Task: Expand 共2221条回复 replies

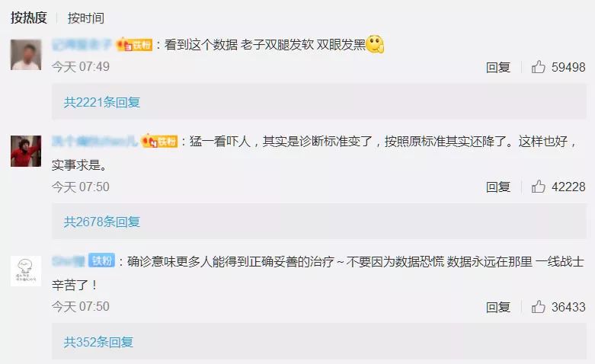Action: click(102, 102)
